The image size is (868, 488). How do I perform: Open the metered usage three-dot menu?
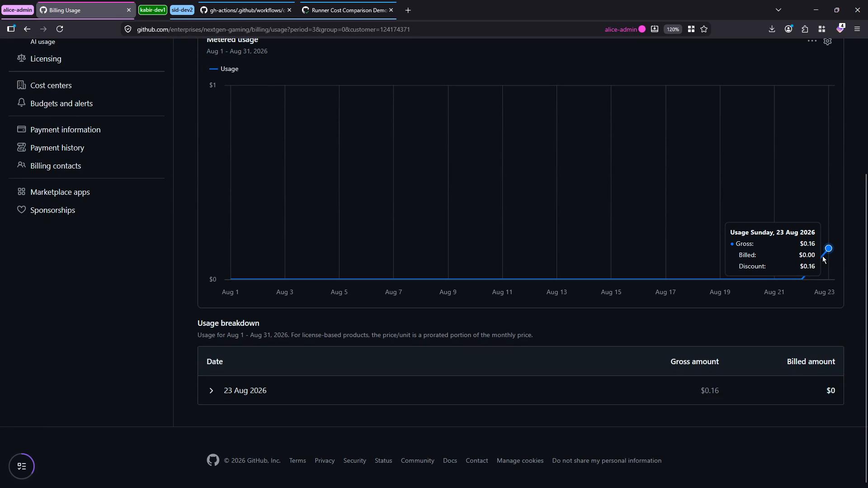click(812, 41)
